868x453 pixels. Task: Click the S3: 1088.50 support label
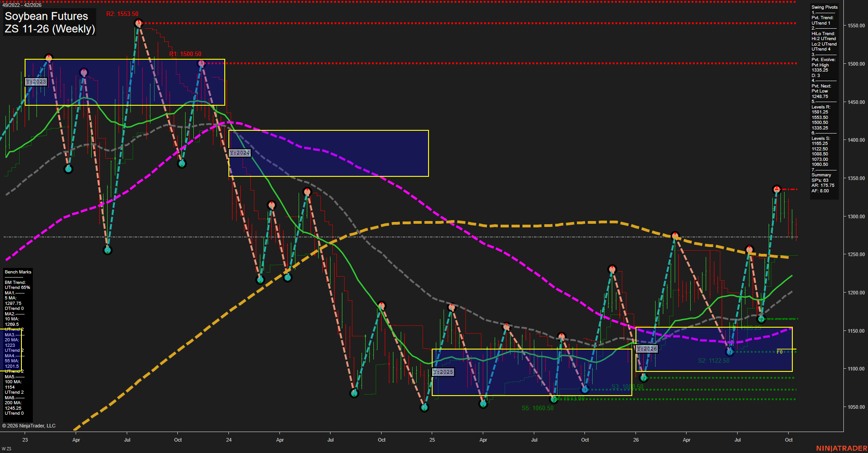tap(627, 386)
